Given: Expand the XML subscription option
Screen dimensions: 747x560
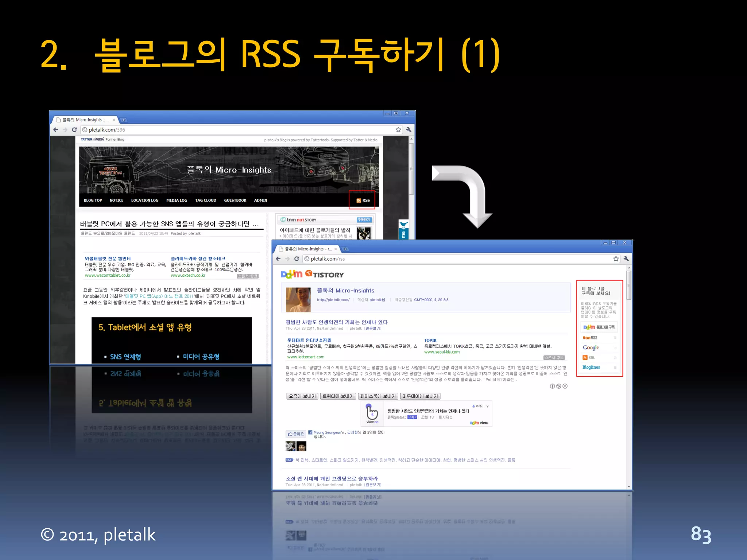Looking at the screenshot, I should click(615, 358).
